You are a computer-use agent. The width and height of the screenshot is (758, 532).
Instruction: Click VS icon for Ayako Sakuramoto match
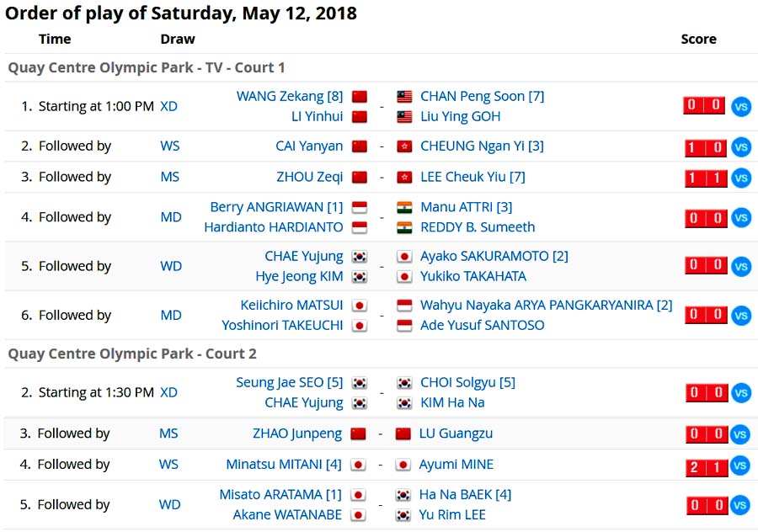click(740, 267)
